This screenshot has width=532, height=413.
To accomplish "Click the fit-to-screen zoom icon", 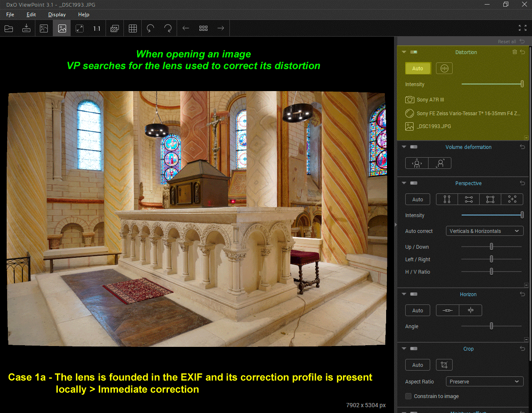I will (x=79, y=28).
